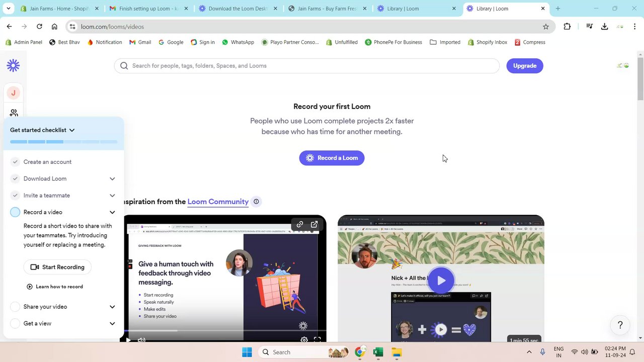Toggle the Download Loom checkmark

tap(15, 178)
